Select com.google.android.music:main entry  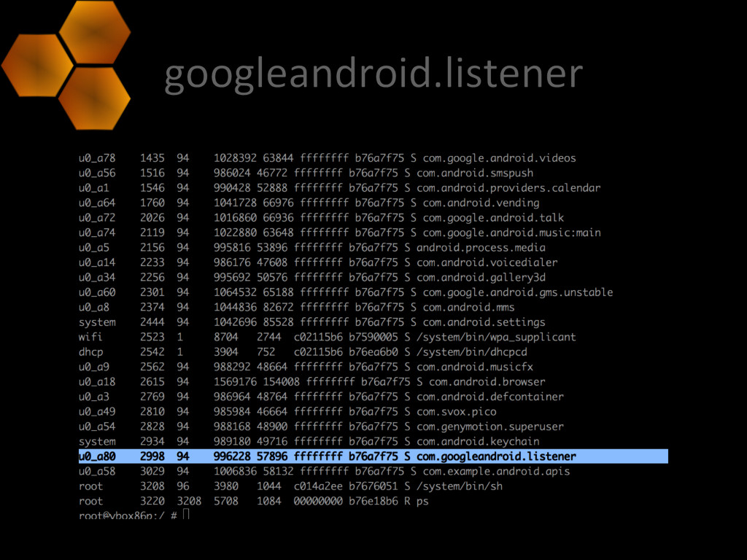click(511, 233)
